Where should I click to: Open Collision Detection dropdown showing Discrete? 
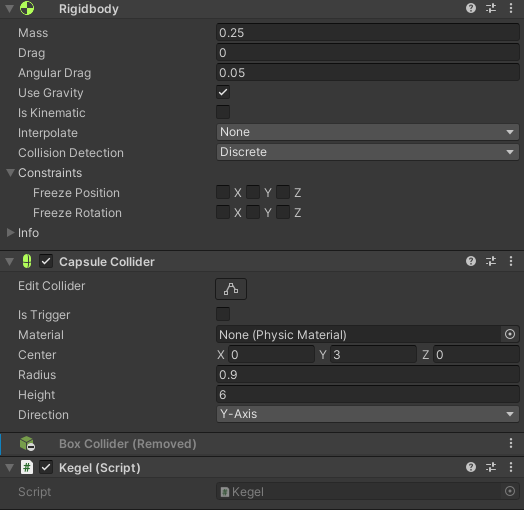(368, 152)
